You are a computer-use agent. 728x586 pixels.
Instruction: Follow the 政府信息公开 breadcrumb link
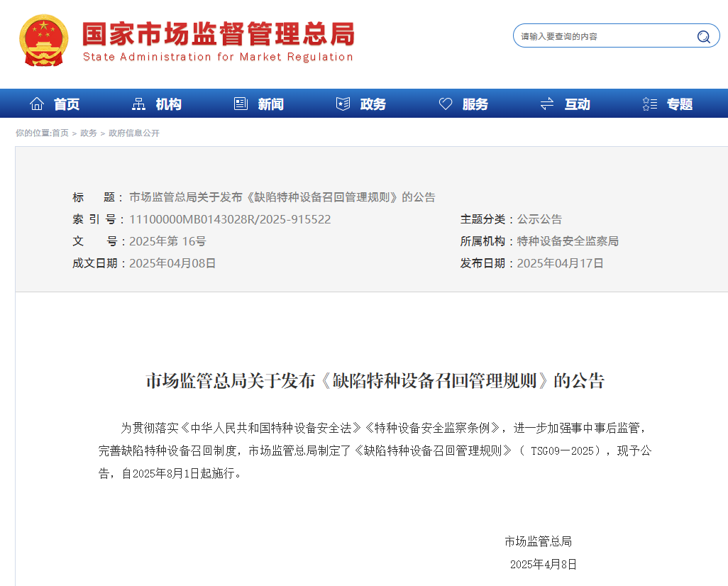pyautogui.click(x=133, y=133)
